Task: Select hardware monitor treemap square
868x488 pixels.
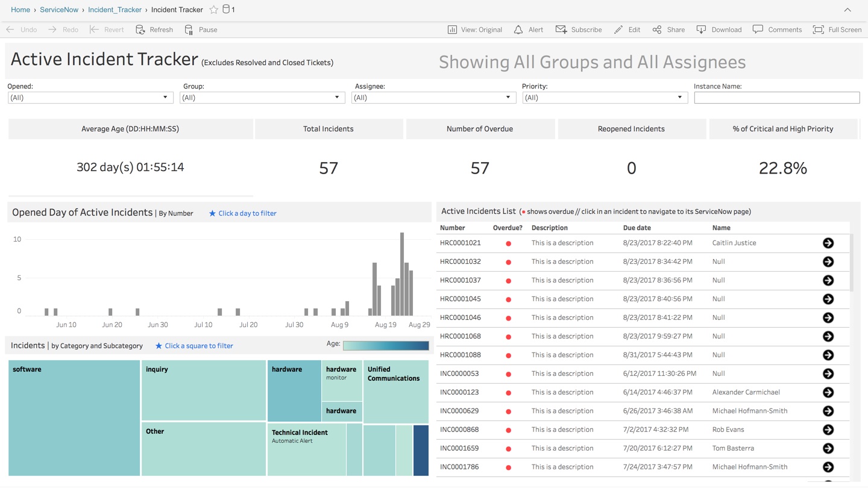Action: pos(342,381)
